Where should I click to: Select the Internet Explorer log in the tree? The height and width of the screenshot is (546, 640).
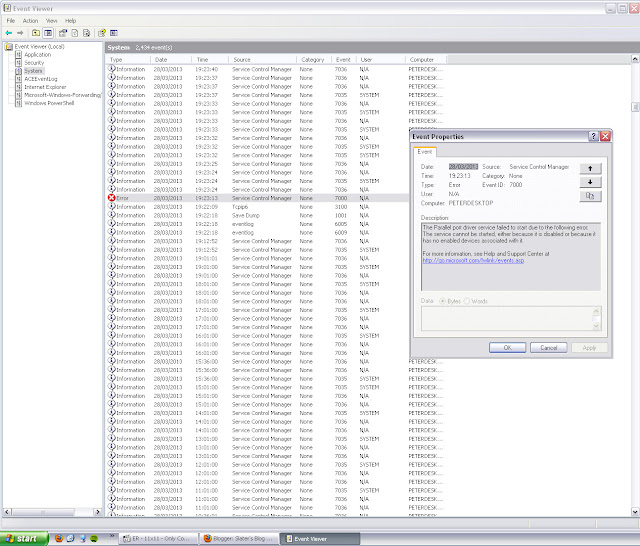coord(45,87)
